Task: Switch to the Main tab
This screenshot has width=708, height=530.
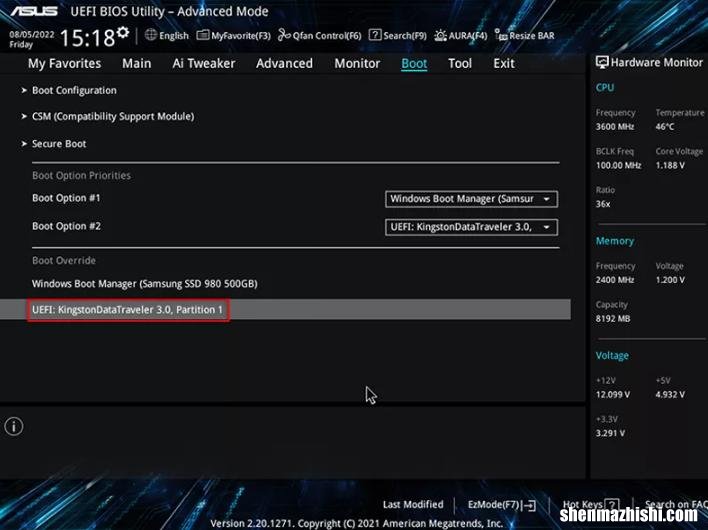Action: (137, 64)
